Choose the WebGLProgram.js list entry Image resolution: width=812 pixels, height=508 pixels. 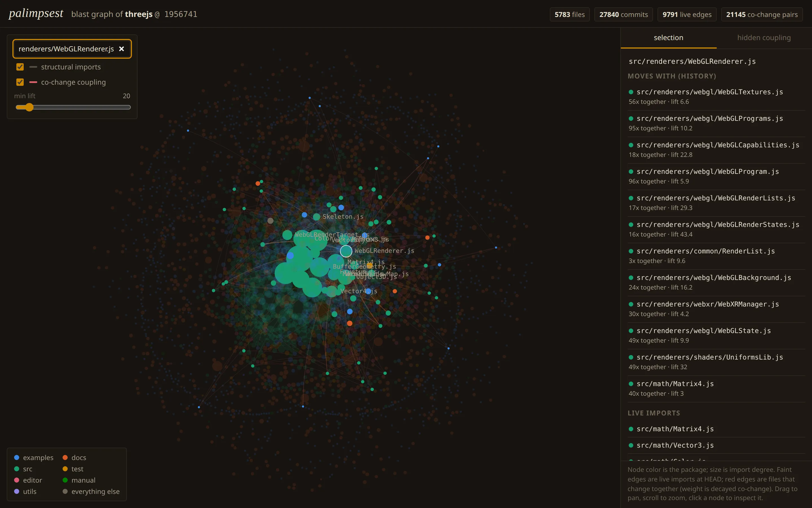click(716, 176)
